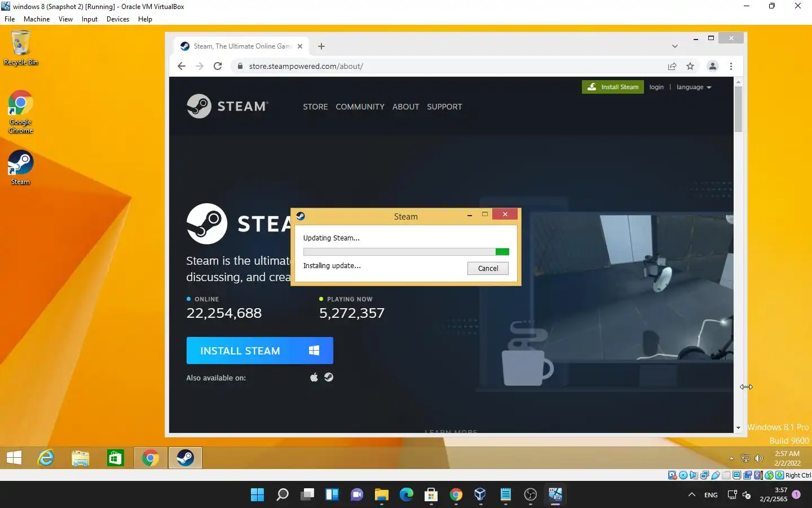Click Steam in the guest taskbar

point(186,458)
